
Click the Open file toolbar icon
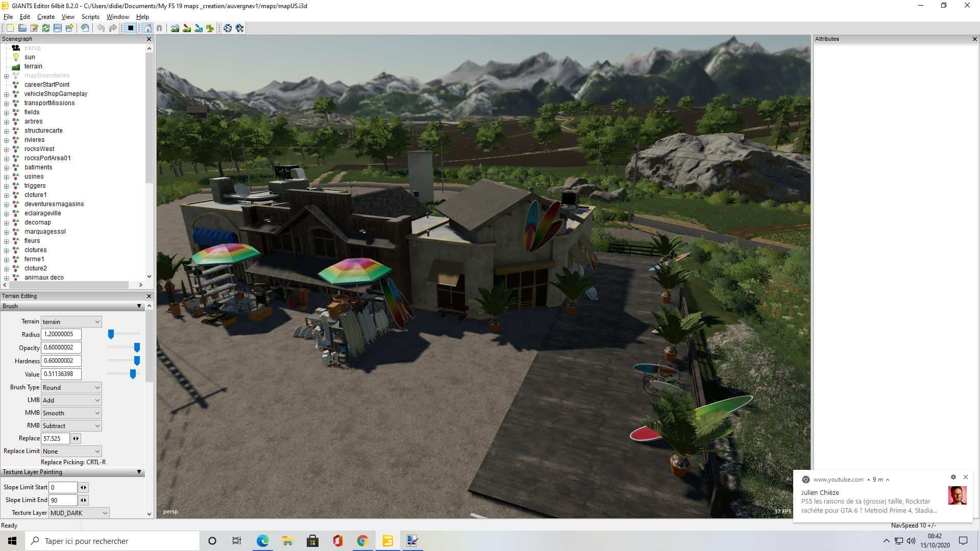coord(22,28)
